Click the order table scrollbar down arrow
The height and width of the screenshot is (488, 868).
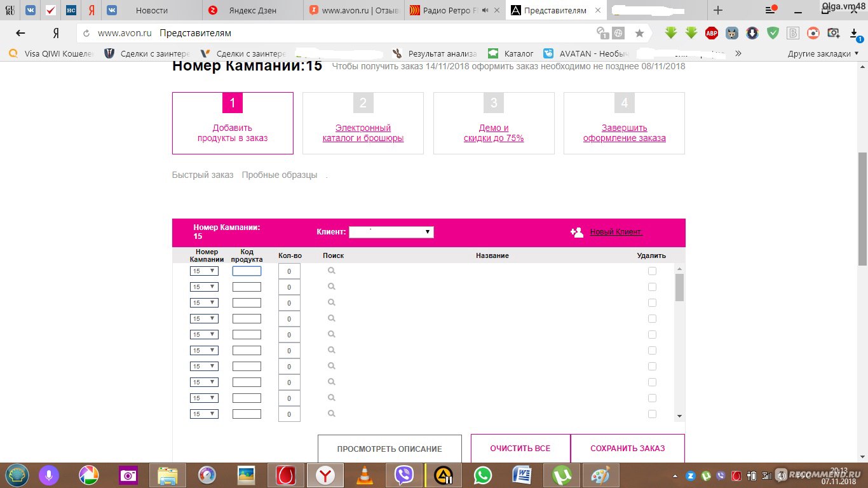(x=679, y=416)
